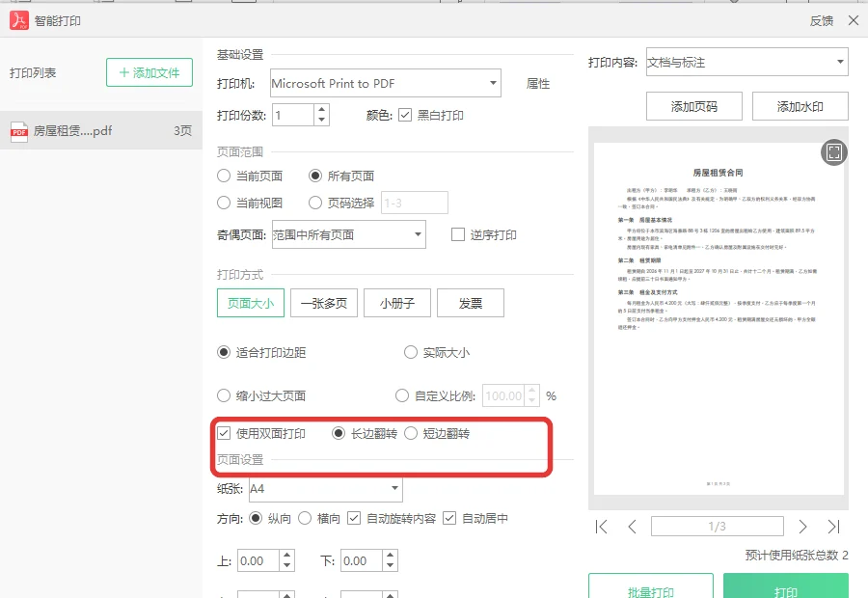Choose 短边翻转 radio button

(x=411, y=434)
